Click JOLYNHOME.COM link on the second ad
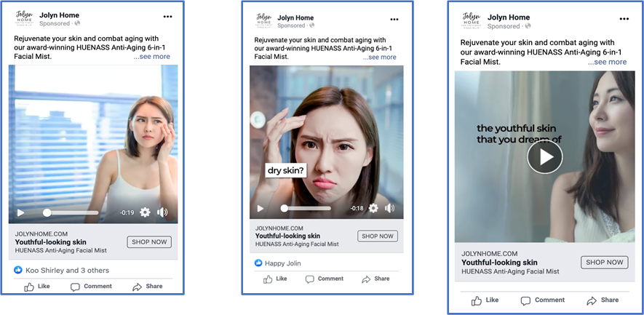644x315 pixels. click(x=279, y=228)
